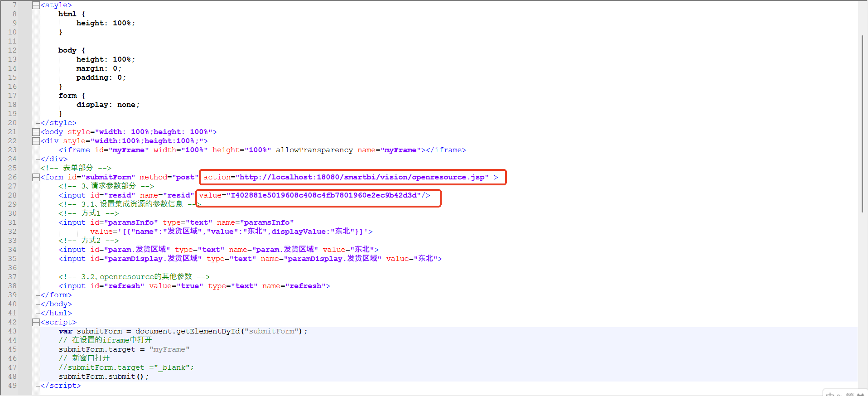Click the vertical scrollbar thumb
Viewport: 868px width, 396px height.
click(863, 123)
